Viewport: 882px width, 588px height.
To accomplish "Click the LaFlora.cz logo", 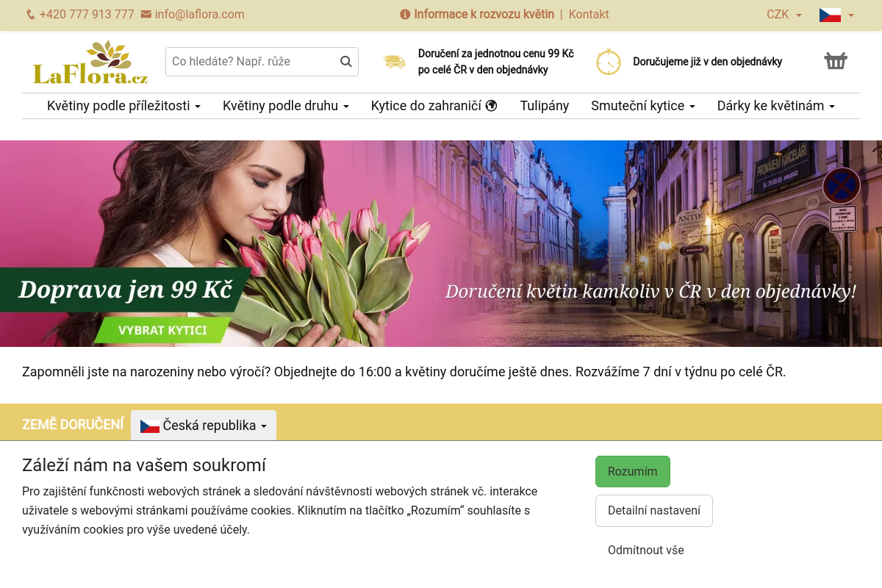I will point(90,62).
